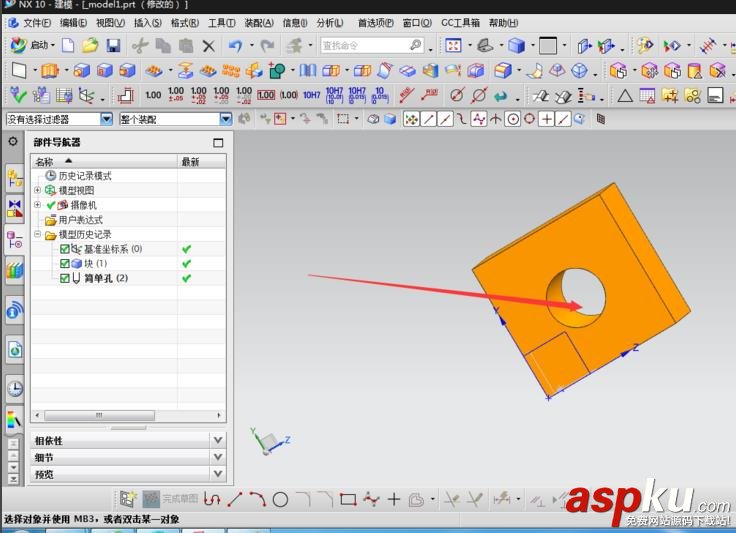
Task: Click the Arc sketch tool icon
Action: pos(258,499)
